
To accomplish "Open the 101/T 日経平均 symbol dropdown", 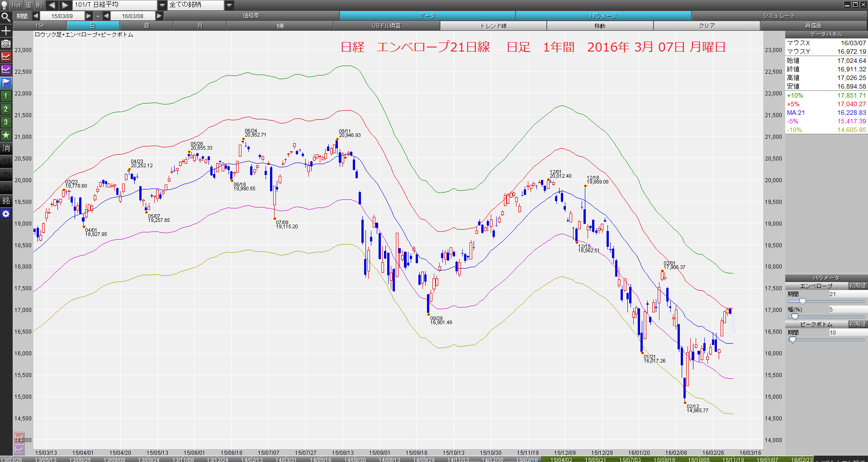I will click(x=162, y=5).
